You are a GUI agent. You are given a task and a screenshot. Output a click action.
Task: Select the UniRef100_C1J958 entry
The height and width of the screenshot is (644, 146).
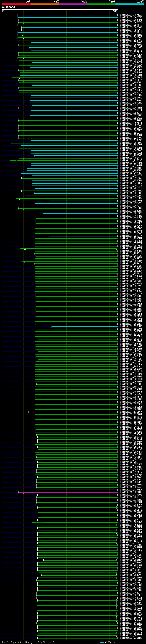131,268
